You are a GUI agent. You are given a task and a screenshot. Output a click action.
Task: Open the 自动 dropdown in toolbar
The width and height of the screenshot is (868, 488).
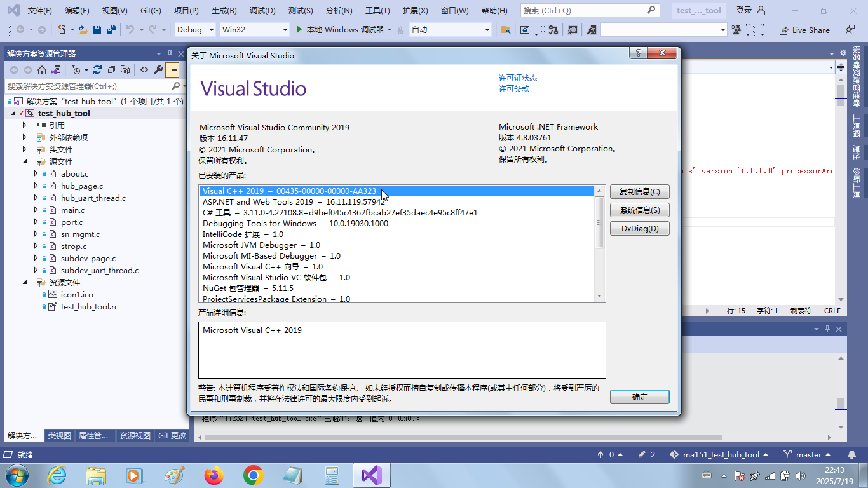tap(451, 30)
